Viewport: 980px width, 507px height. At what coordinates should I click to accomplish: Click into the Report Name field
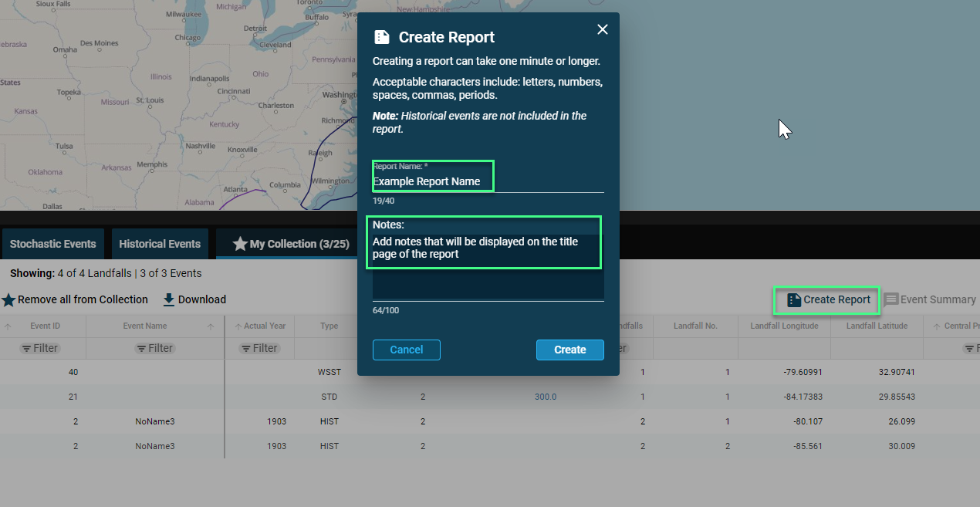coord(488,182)
